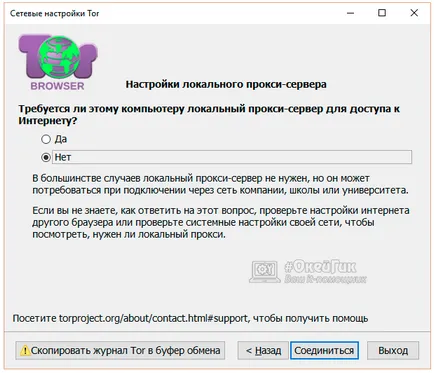Click the torproject.org support help text
This screenshot has height=373, width=434.
[x=190, y=318]
